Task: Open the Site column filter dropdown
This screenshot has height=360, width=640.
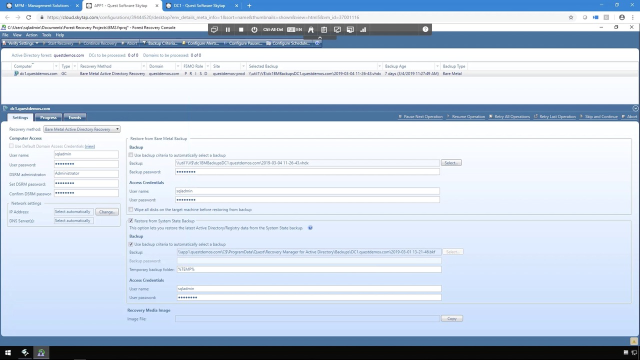Action: click(243, 66)
